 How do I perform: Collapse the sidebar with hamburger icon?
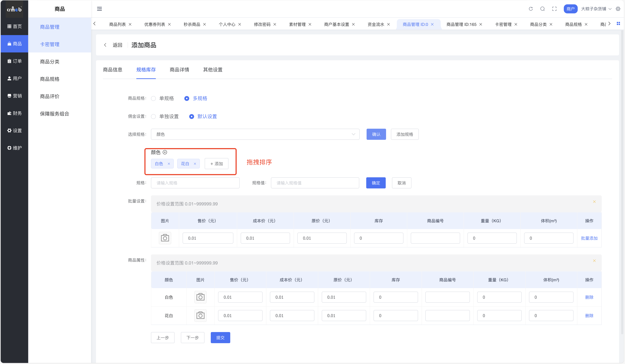(99, 9)
